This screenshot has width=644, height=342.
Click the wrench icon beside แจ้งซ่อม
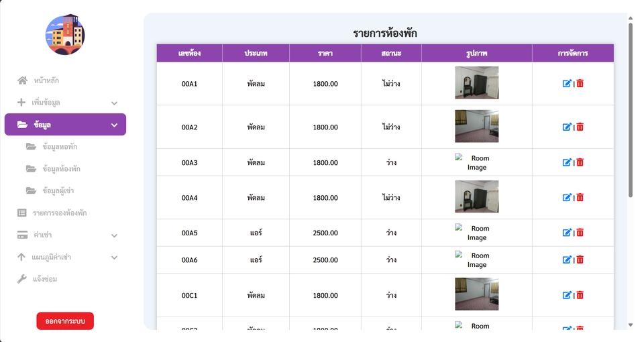click(x=21, y=279)
